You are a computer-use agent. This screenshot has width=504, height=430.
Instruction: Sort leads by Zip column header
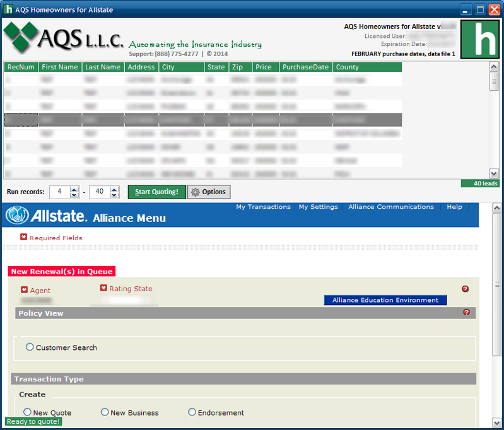coord(240,67)
